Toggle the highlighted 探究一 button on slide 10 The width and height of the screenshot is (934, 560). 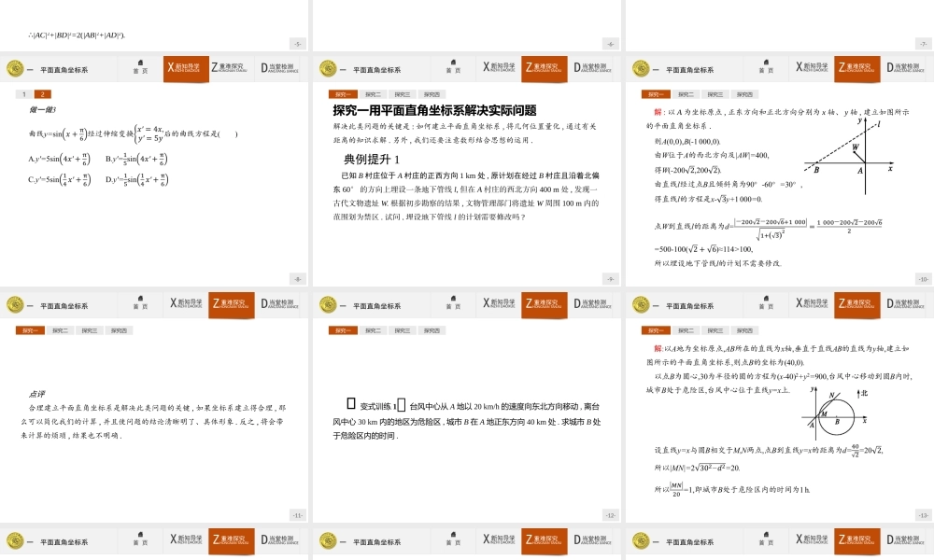[654, 94]
